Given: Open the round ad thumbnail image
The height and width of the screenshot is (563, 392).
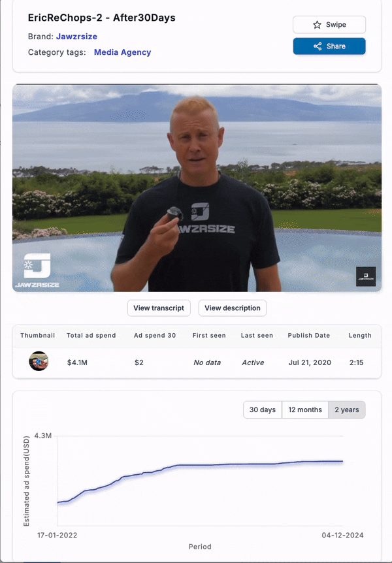Looking at the screenshot, I should click(39, 361).
